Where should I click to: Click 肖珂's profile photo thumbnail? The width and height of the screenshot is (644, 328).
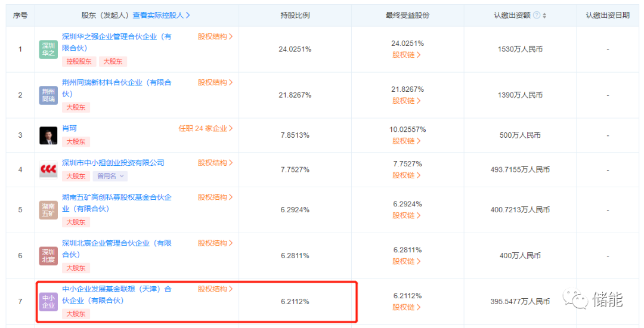[x=48, y=135]
